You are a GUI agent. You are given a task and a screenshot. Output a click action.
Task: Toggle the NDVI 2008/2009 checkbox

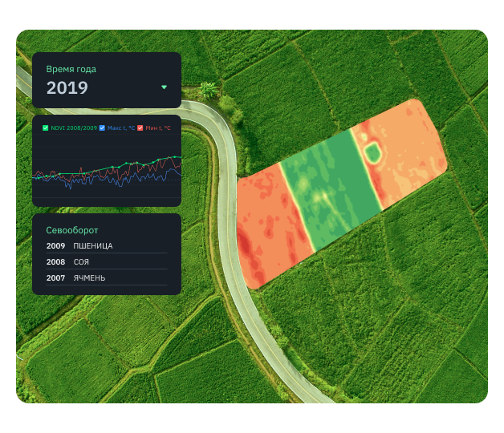pos(45,127)
